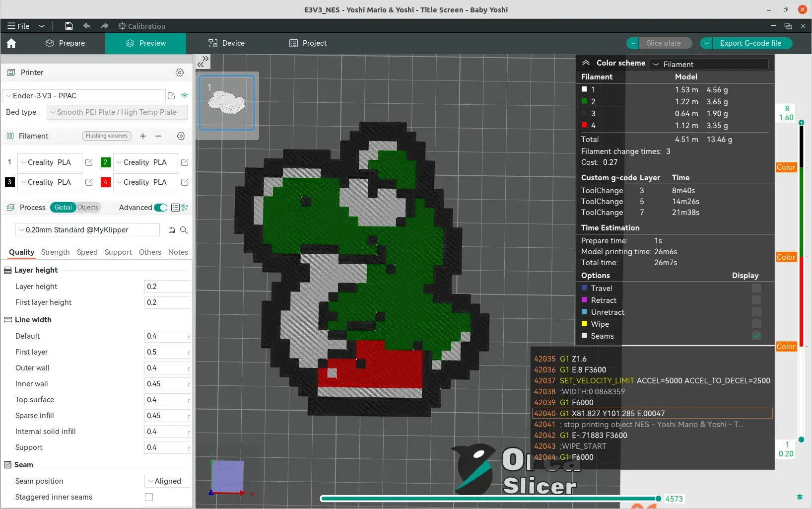Open the Slice plate dropdown arrow
This screenshot has height=509, width=812.
click(633, 43)
